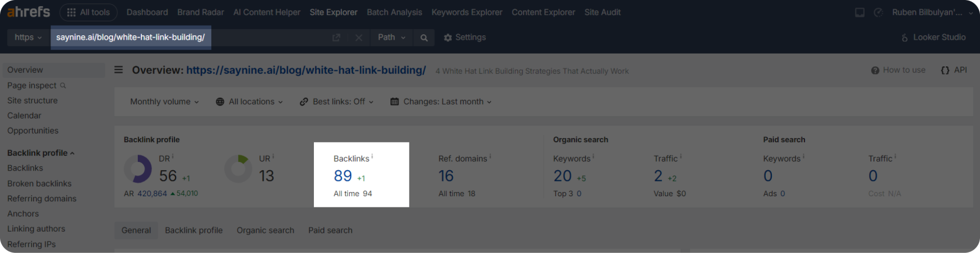980x253 pixels.
Task: Open Calendar in sidebar
Action: 24,116
